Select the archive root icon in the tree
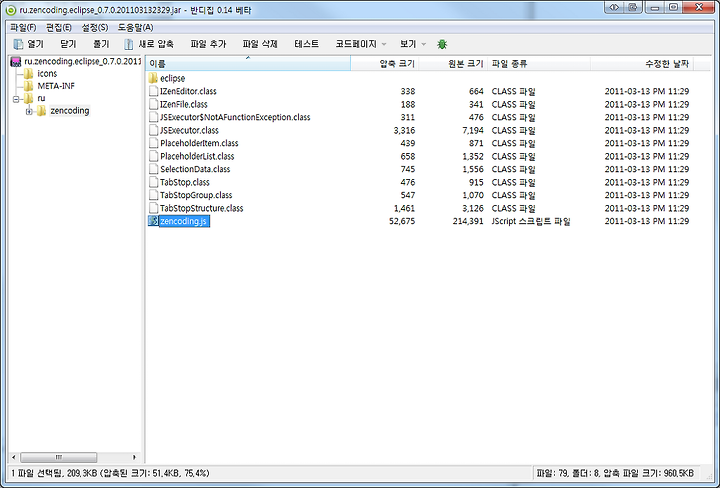Screen dimensions: 720x488 [x=16, y=62]
